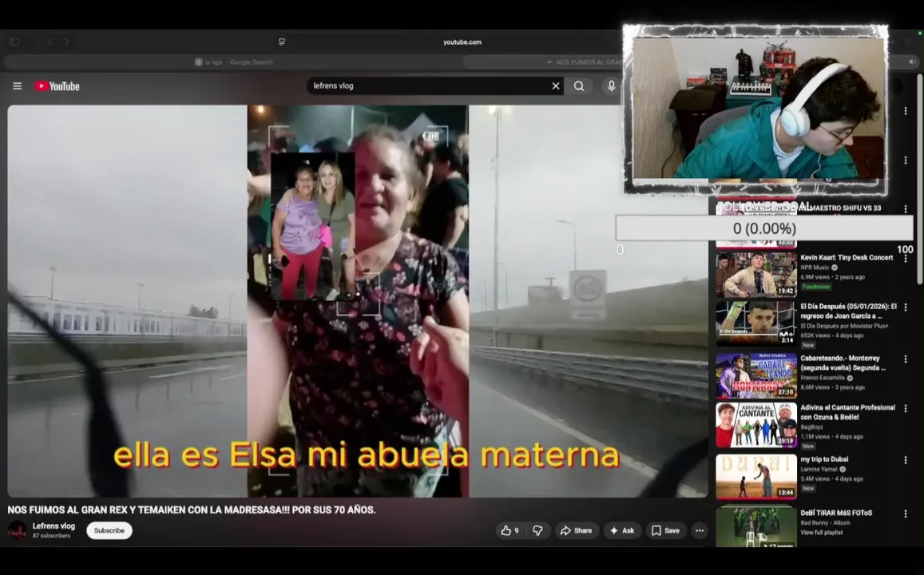Viewport: 924px width, 575px height.
Task: Open options for DeBÍ TiRAR MáS FOToS
Action: tap(906, 514)
